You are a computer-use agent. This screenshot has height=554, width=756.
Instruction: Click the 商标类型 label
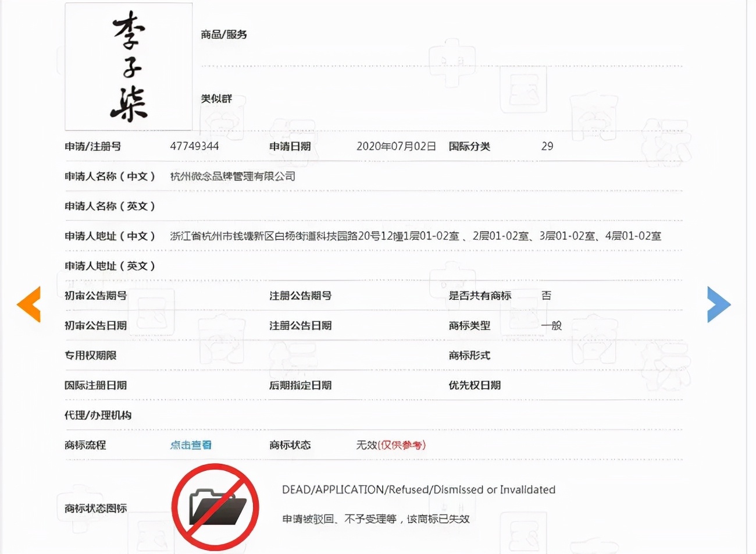pyautogui.click(x=469, y=325)
